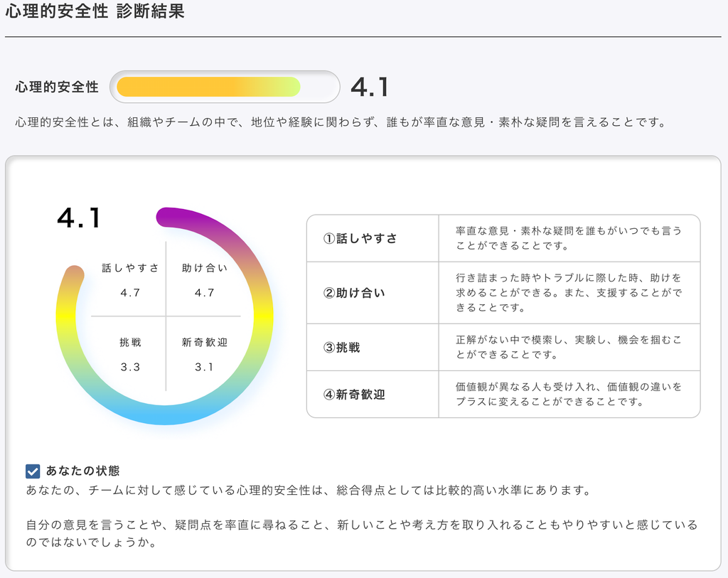Click the あなたの状態 heading text
Image resolution: width=728 pixels, height=578 pixels.
(x=82, y=471)
